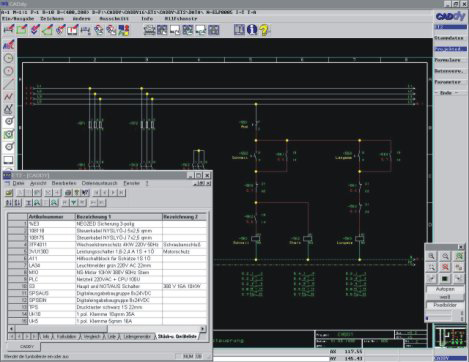This screenshot has width=469, height=362.
Task: Click Stammdaten in the right panel
Action: point(449,38)
